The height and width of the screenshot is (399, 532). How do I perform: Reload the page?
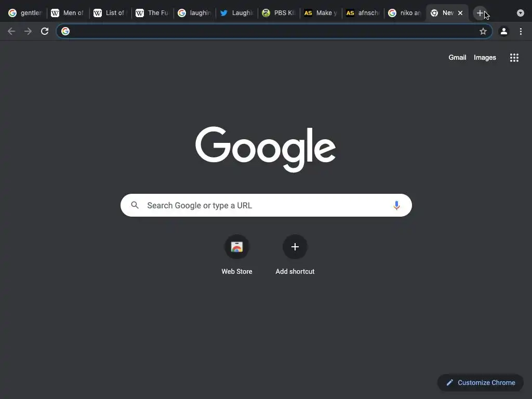(x=45, y=31)
